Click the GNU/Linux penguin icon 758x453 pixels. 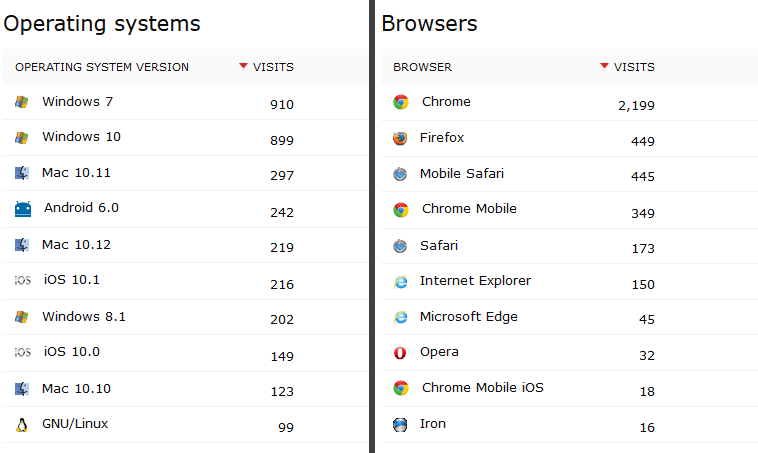(x=22, y=424)
